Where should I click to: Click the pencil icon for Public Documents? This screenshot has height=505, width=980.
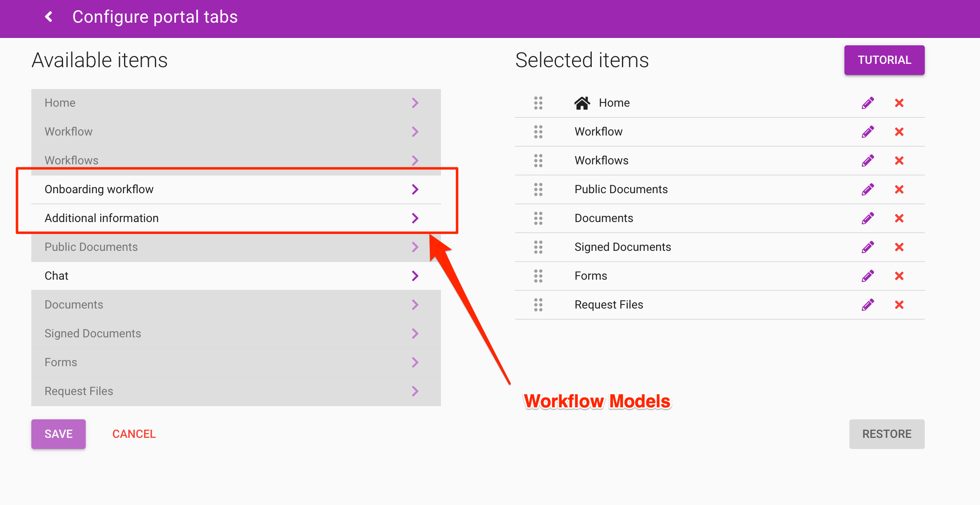point(867,189)
